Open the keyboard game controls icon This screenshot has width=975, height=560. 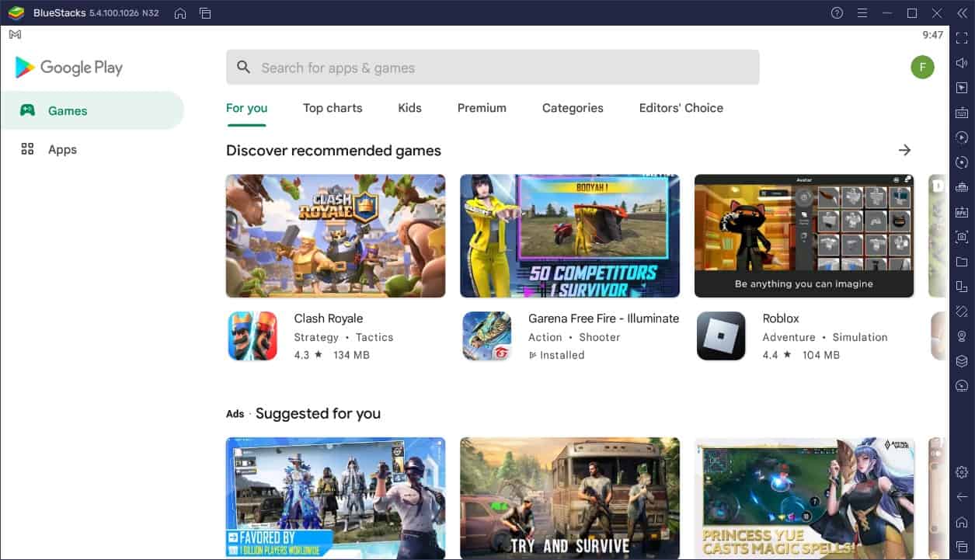click(962, 113)
